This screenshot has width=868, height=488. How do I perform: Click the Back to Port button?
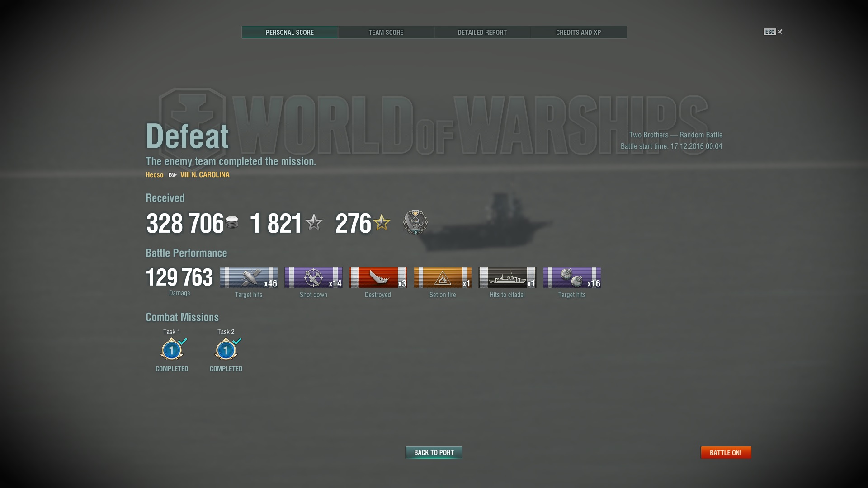(434, 452)
